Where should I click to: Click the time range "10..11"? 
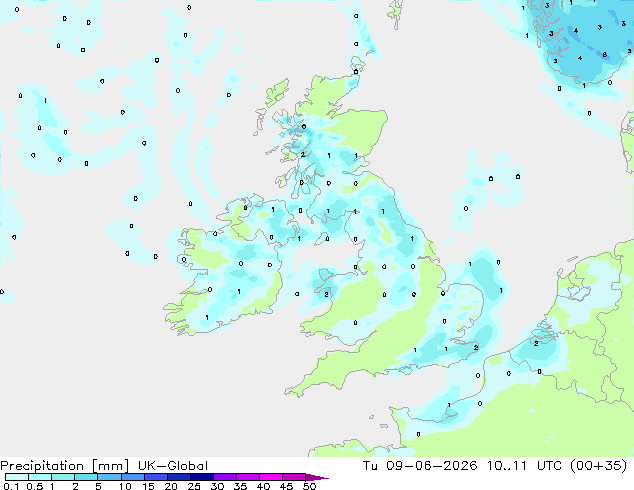pos(507,466)
